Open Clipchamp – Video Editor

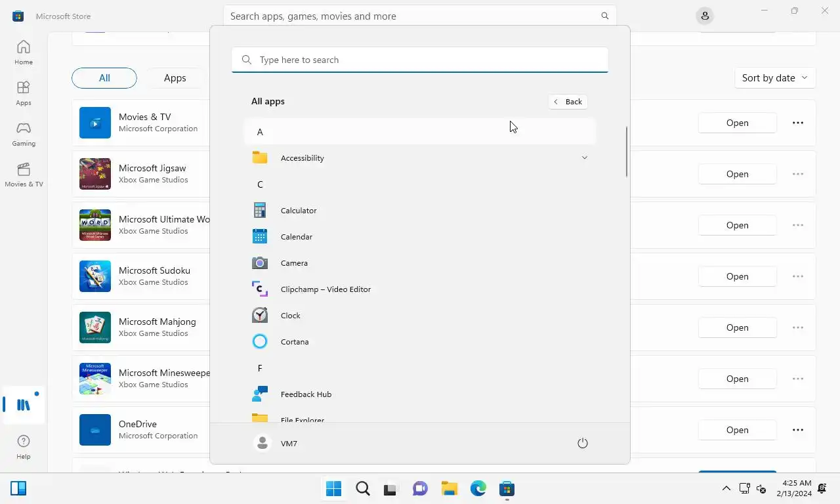[420, 289]
